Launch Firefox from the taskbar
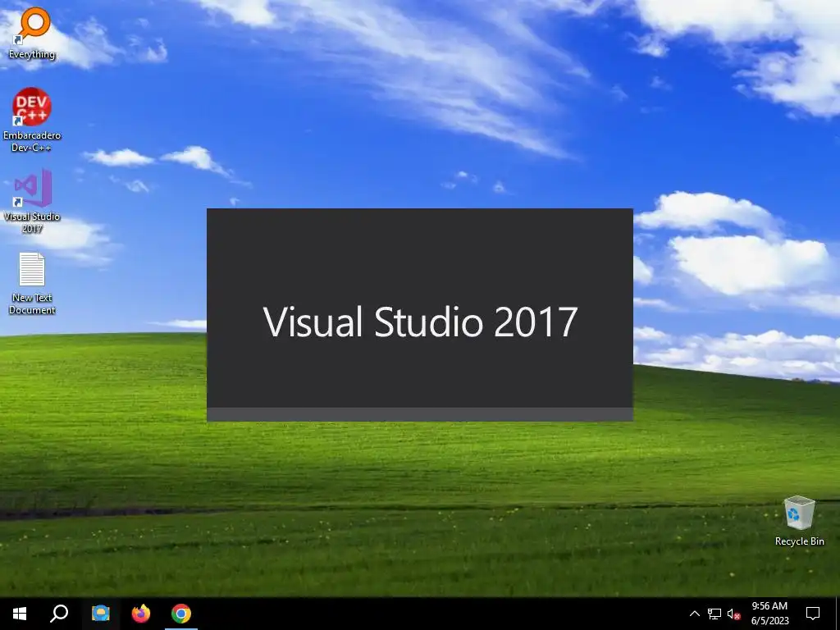Image resolution: width=840 pixels, height=630 pixels. tap(141, 614)
